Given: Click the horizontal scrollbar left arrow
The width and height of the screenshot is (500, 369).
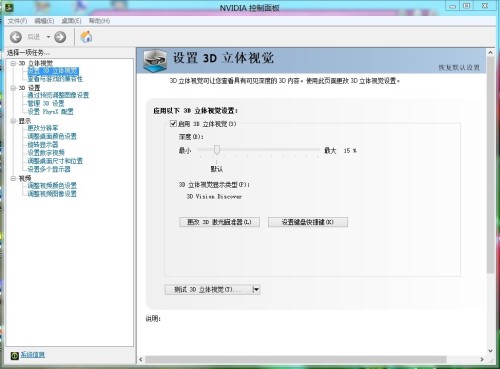Looking at the screenshot, I should [141, 359].
